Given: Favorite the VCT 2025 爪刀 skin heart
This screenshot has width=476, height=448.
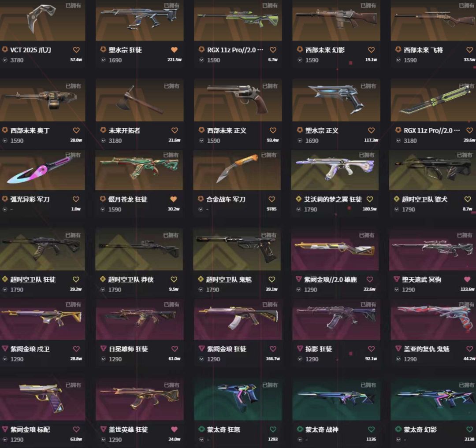Looking at the screenshot, I should click(x=76, y=50).
